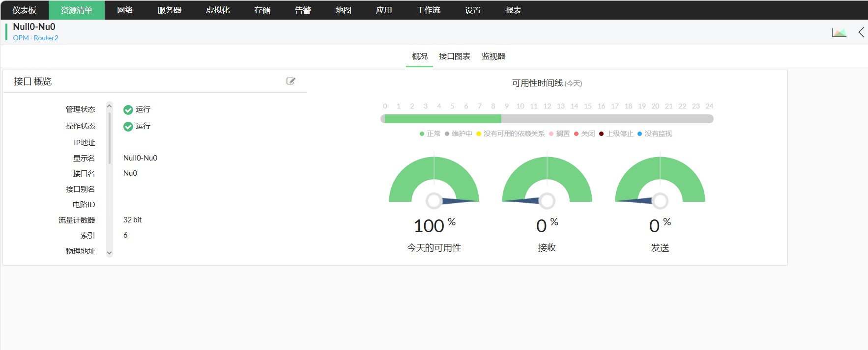Switch to the 接口图表 tab
Screen dimensions: 868x350
point(455,56)
